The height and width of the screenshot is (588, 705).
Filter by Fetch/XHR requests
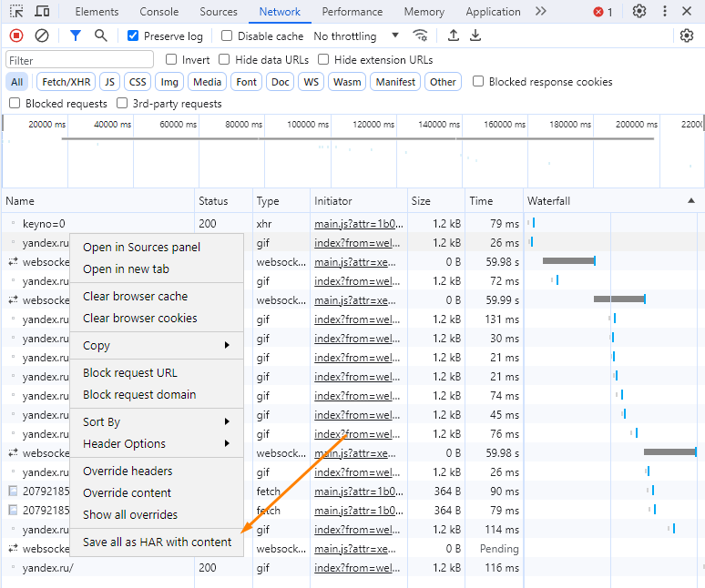pos(66,82)
